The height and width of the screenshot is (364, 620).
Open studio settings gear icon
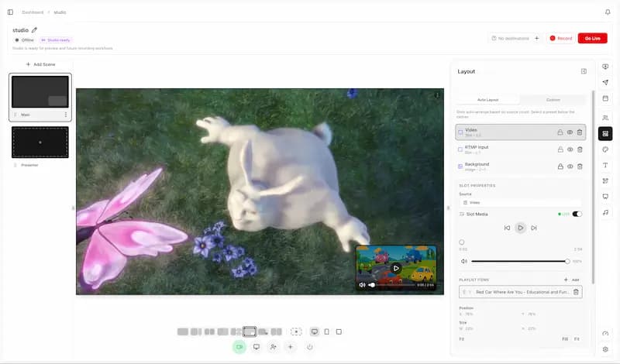[x=605, y=349]
